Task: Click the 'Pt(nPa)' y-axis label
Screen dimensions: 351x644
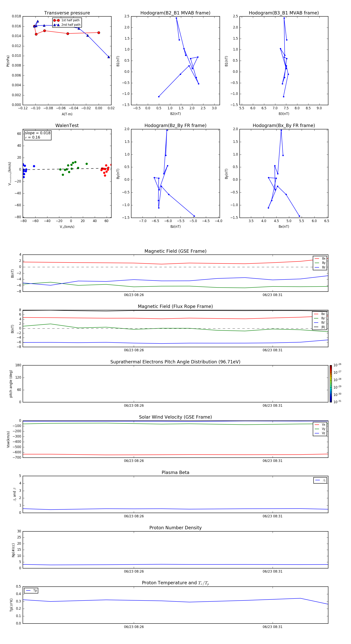Action: (8, 61)
